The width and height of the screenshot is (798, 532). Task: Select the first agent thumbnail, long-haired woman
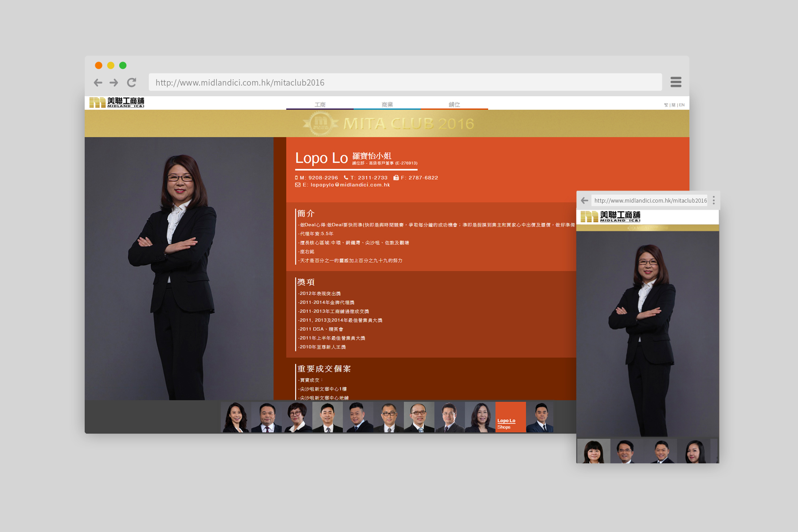(x=235, y=417)
